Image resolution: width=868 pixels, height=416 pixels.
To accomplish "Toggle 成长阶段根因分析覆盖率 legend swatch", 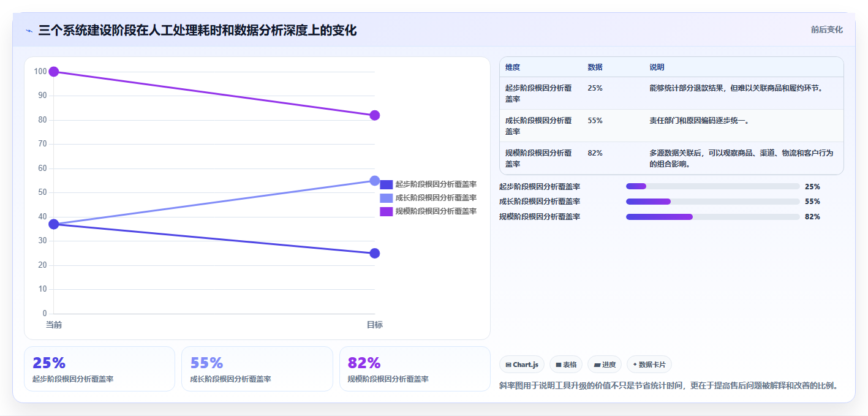I will point(386,198).
